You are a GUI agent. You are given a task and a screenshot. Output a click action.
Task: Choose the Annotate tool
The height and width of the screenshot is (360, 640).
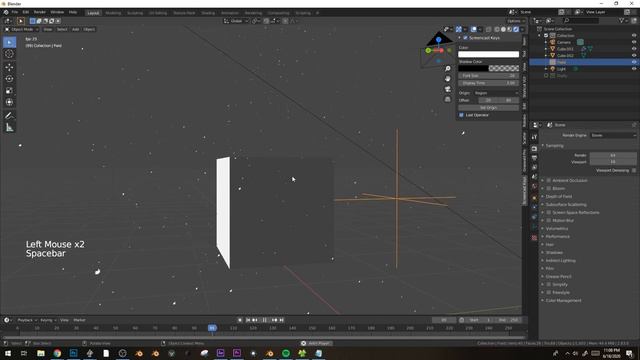pyautogui.click(x=9, y=116)
